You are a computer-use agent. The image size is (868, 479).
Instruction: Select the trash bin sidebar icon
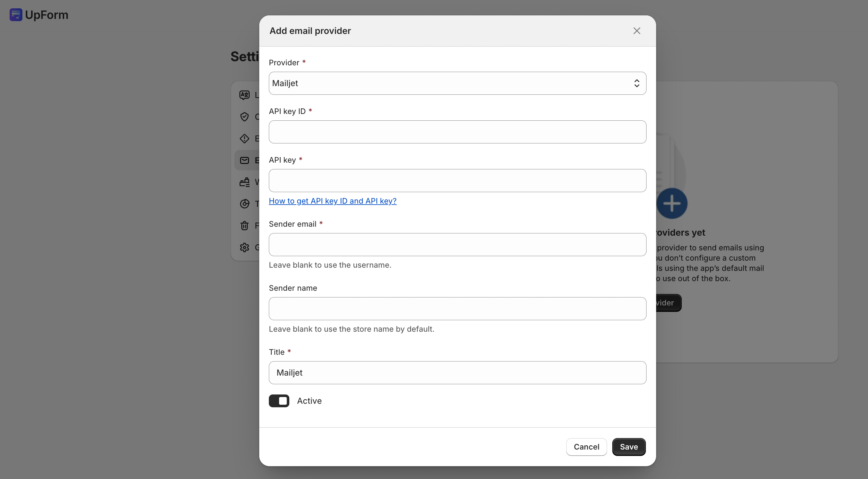click(244, 225)
